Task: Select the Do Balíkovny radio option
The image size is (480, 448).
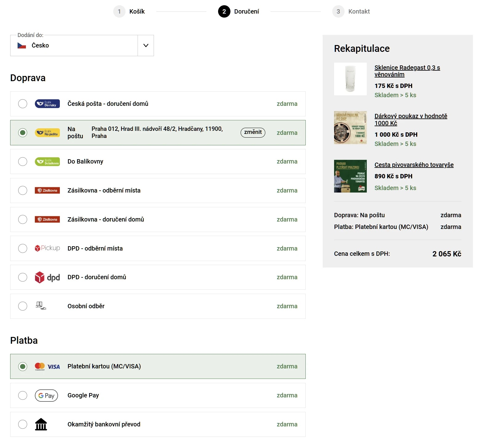Action: [x=23, y=162]
